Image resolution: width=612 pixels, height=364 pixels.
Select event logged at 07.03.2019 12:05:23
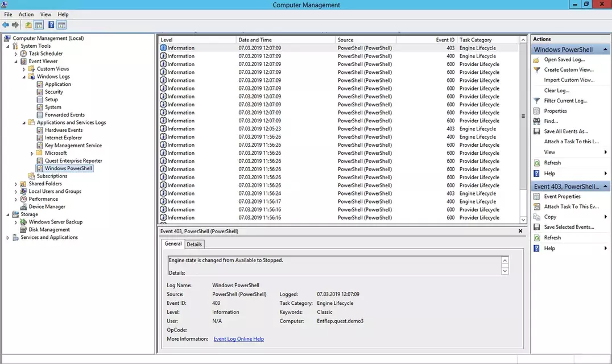coord(339,129)
